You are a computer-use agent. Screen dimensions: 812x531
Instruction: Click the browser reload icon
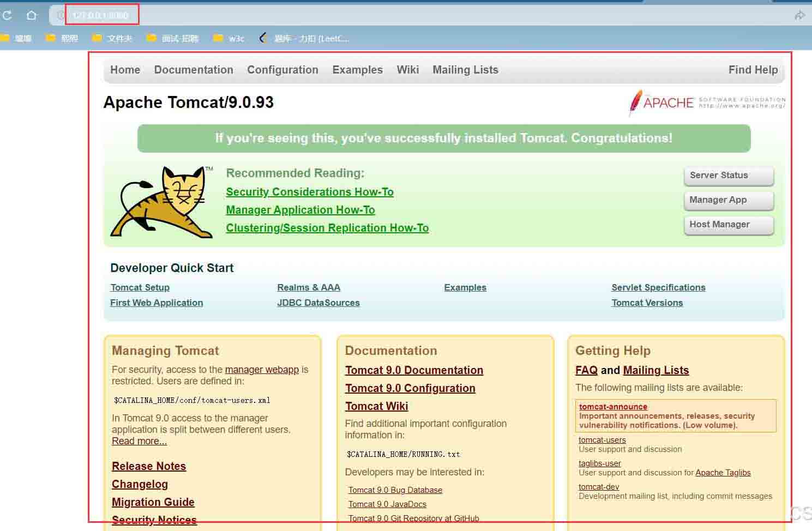click(7, 15)
